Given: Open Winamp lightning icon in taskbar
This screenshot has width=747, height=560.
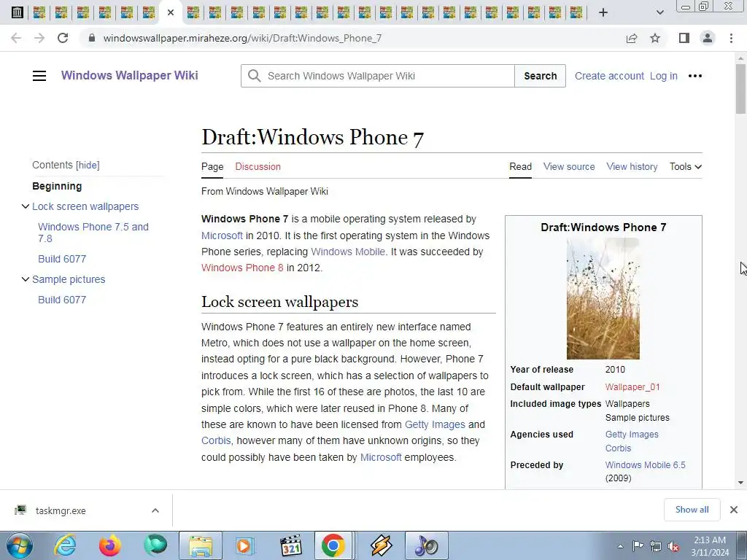Looking at the screenshot, I should click(x=381, y=545).
